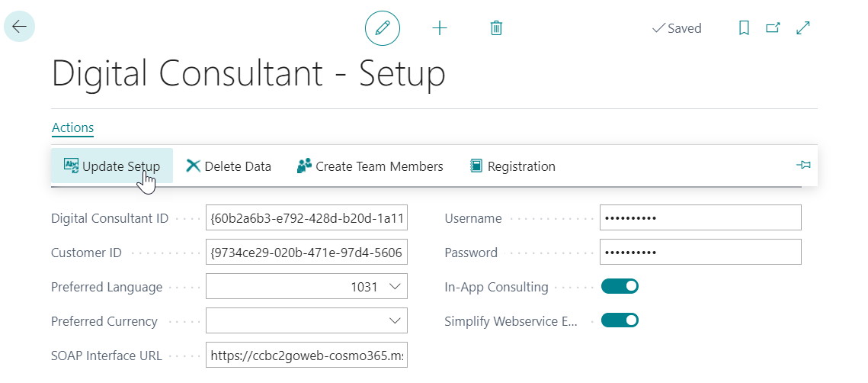Click the trash can delete icon
Screen dimensions: 868x383
[x=496, y=28]
